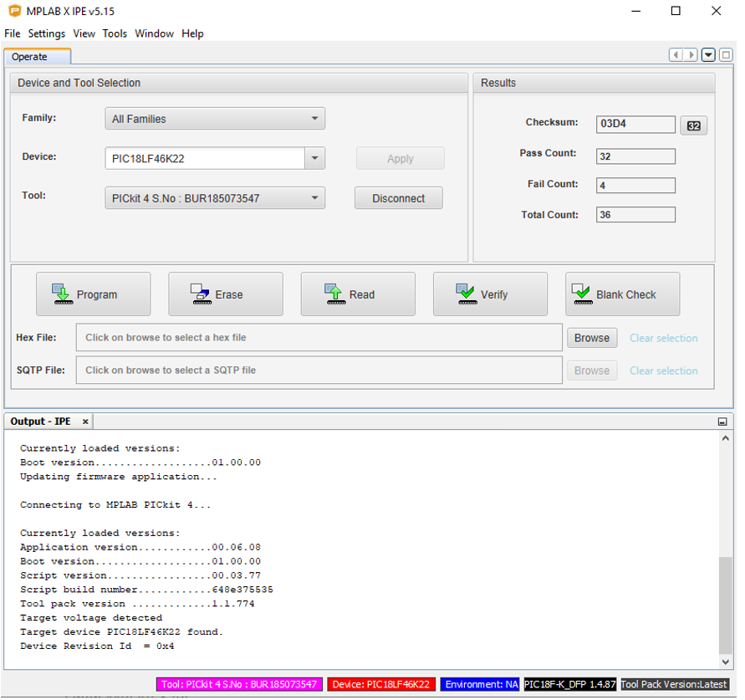Click the Tool Pack Version:Latest label
Image resolution: width=745 pixels, height=700 pixels.
click(674, 684)
